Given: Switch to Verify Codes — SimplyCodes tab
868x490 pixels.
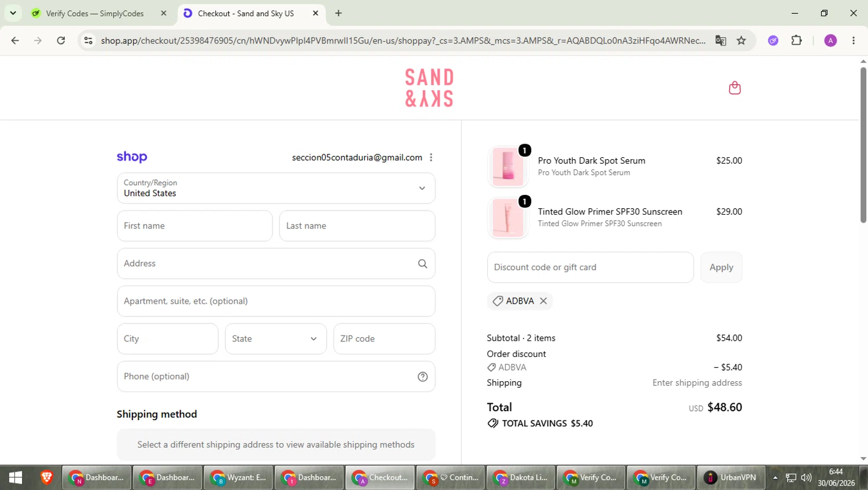Looking at the screenshot, I should (95, 13).
